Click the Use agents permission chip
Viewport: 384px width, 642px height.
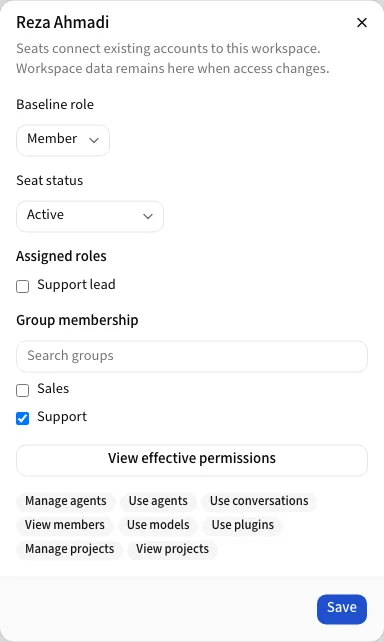point(158,501)
